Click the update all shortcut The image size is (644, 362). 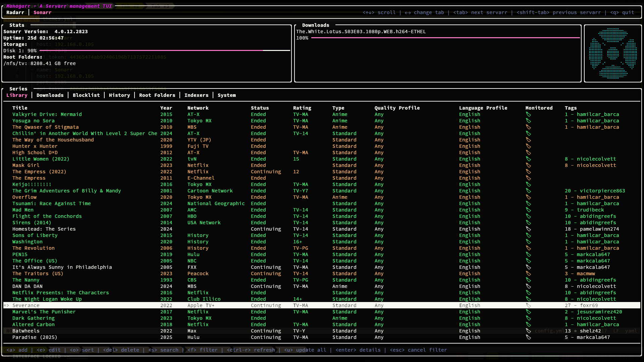point(305,350)
